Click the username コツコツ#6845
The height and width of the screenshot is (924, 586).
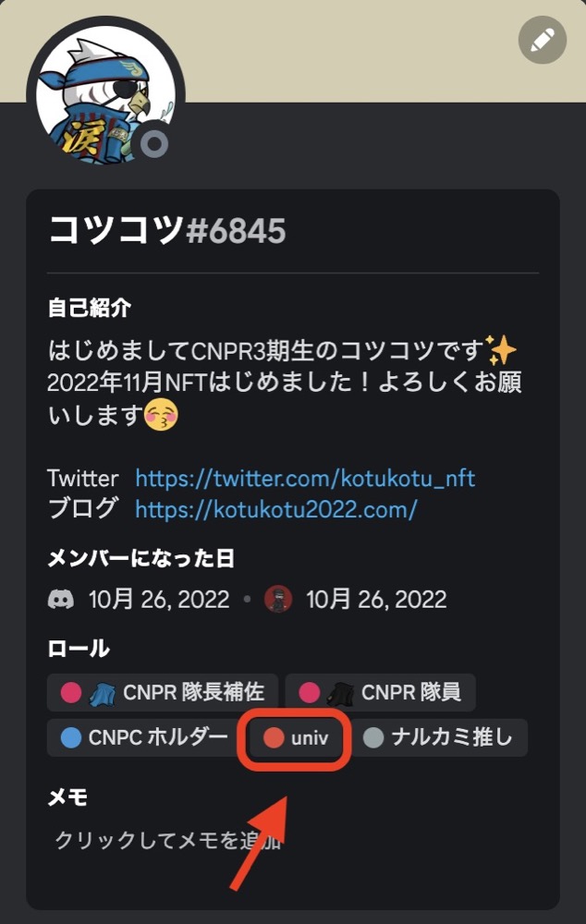tap(167, 230)
